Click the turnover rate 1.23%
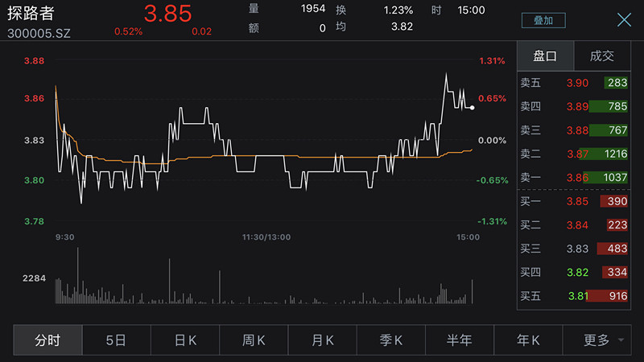The image size is (644, 362). pyautogui.click(x=398, y=10)
